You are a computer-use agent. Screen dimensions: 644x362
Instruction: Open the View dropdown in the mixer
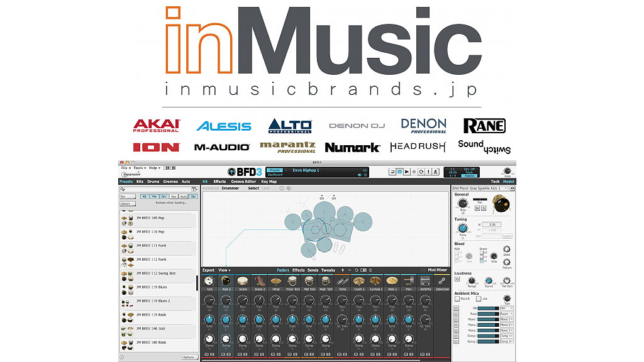point(224,270)
